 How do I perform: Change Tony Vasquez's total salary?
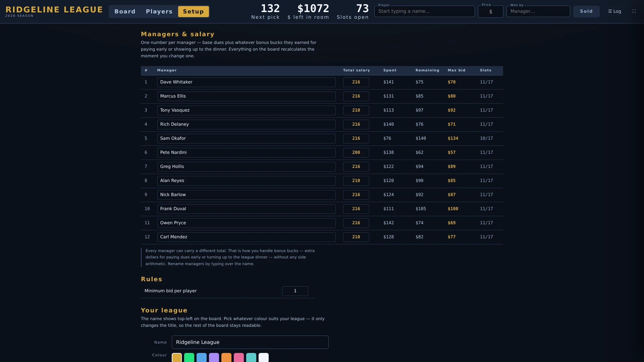(x=356, y=110)
